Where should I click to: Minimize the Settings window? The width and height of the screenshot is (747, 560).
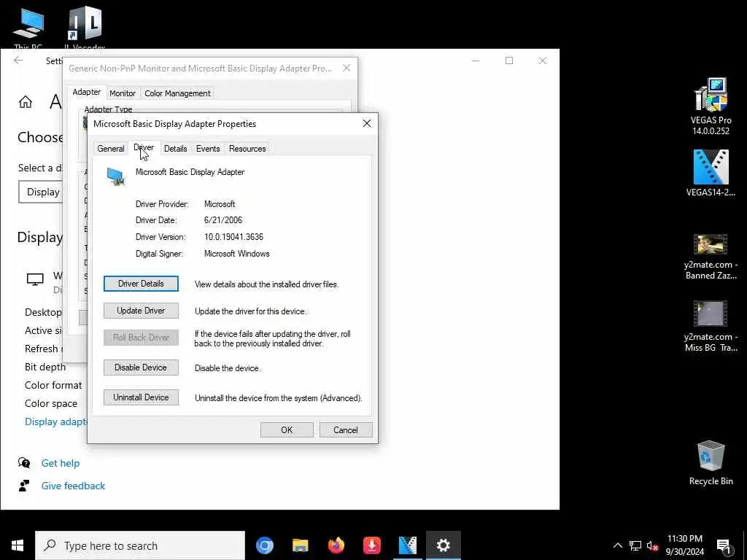pos(476,61)
